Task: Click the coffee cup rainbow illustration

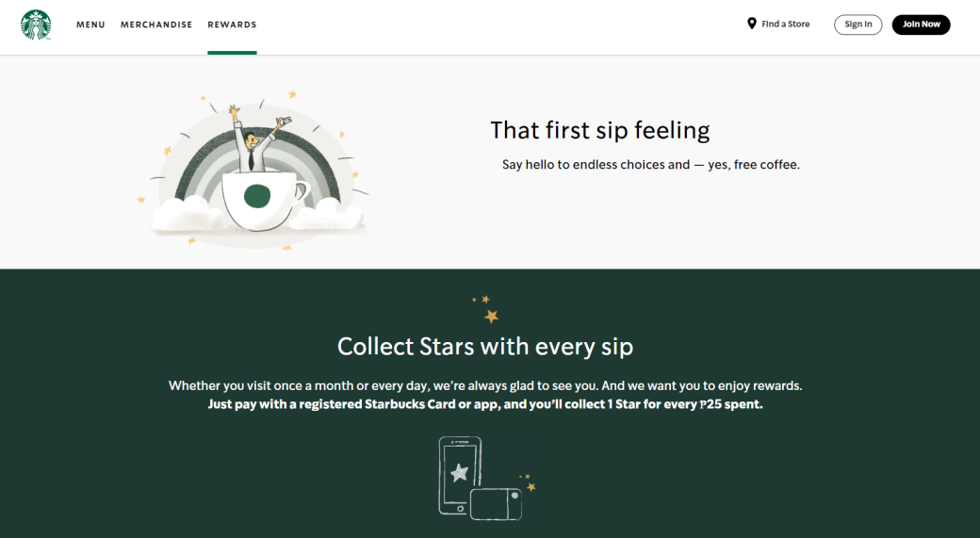Action: [x=255, y=170]
